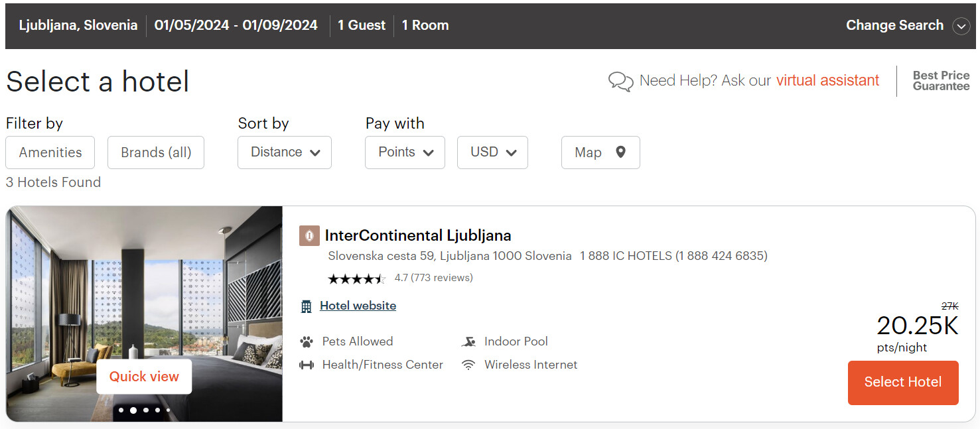Open the USD currency dropdown
Image resolution: width=980 pixels, height=429 pixels.
point(492,153)
